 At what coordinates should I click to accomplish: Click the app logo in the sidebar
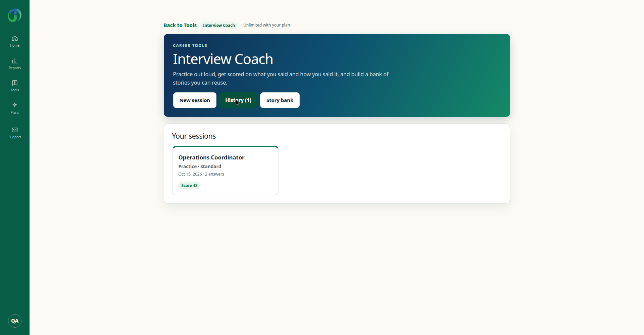(x=15, y=15)
